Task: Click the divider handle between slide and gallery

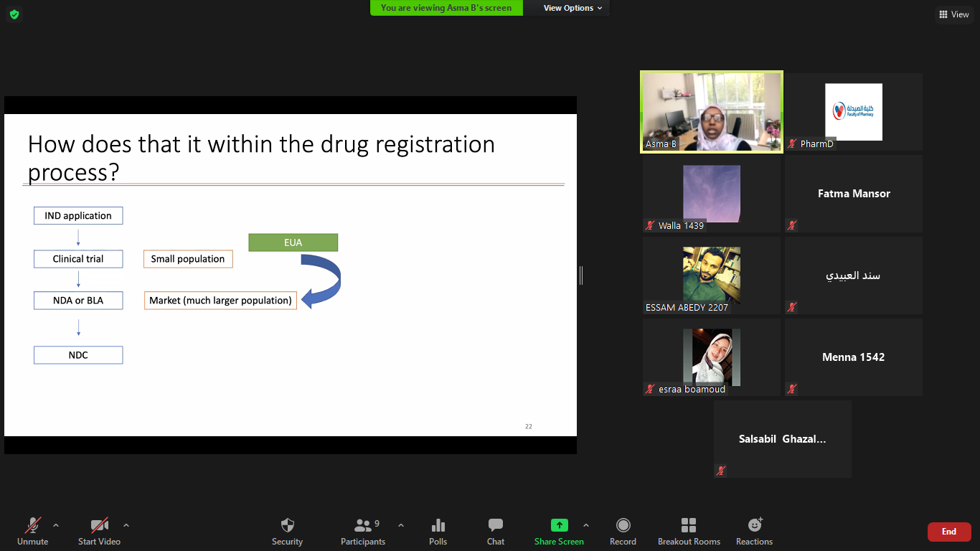Action: click(581, 275)
